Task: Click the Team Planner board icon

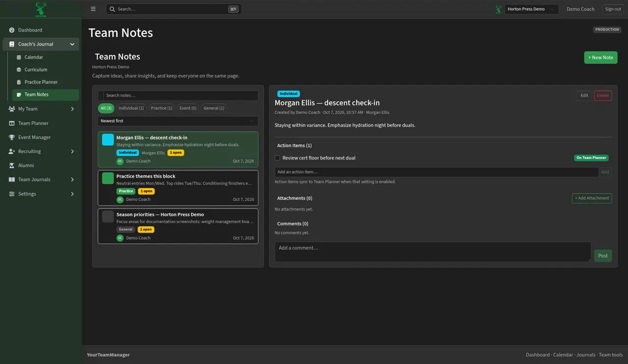Action: coord(12,123)
